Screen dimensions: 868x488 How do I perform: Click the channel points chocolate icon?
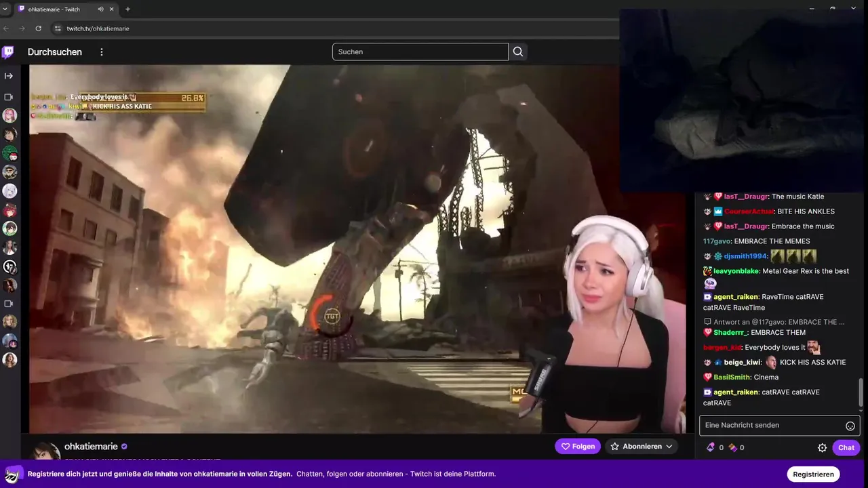point(732,447)
